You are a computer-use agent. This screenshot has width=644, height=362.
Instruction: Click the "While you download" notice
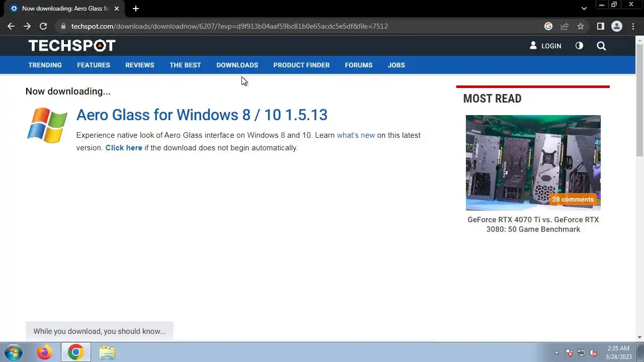[x=100, y=331]
